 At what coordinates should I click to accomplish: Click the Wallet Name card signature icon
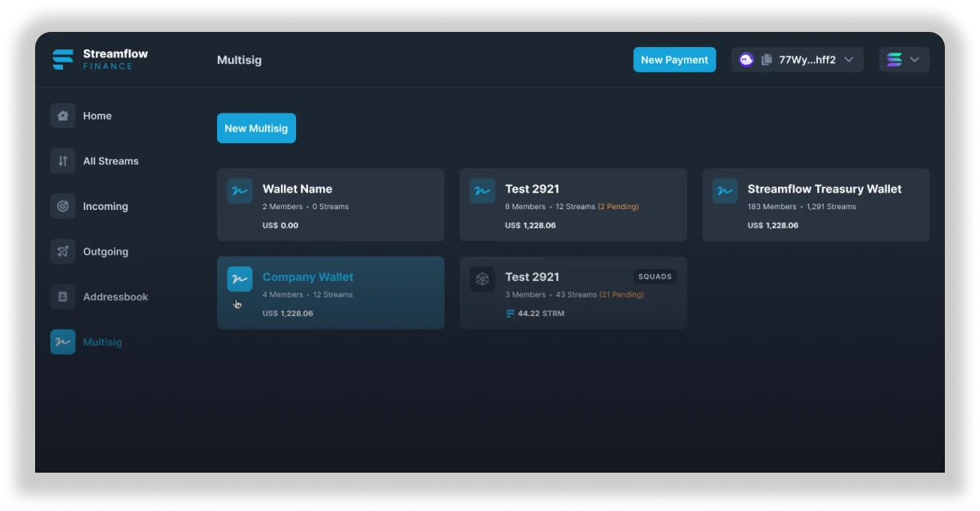coord(239,191)
